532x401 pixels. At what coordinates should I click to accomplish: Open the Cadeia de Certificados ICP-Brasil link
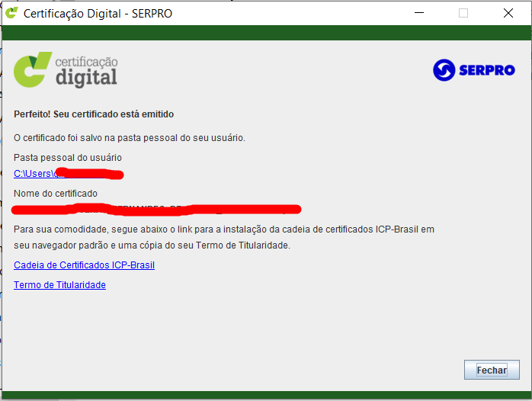[x=84, y=265]
